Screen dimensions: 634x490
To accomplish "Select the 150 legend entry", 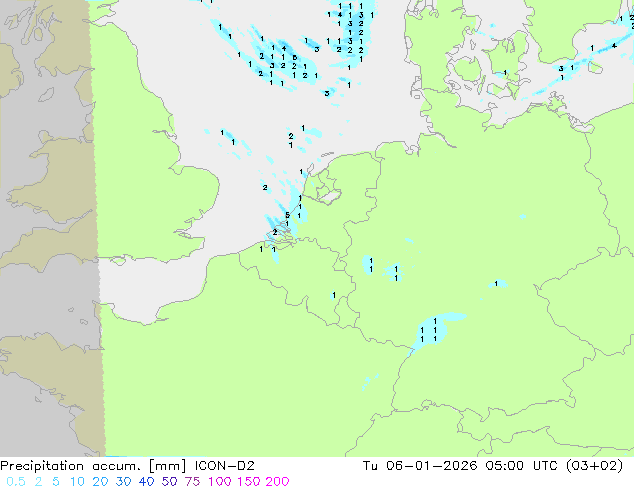I will pos(248,482).
